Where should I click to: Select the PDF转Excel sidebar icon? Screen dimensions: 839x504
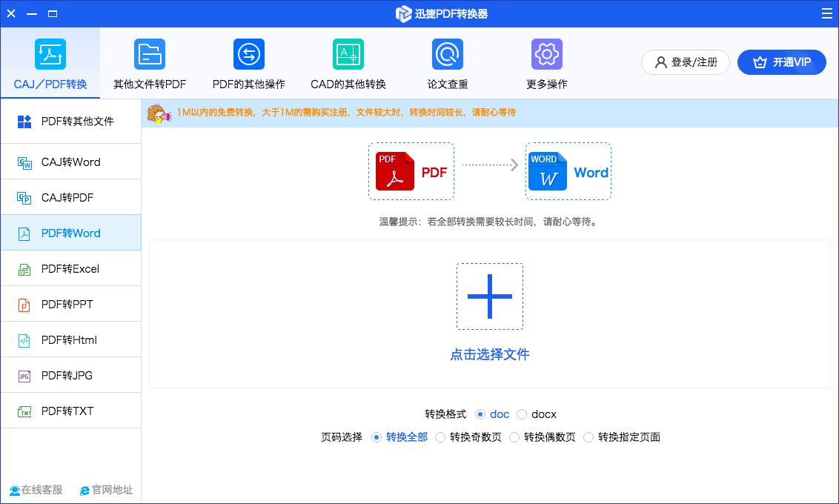[24, 268]
